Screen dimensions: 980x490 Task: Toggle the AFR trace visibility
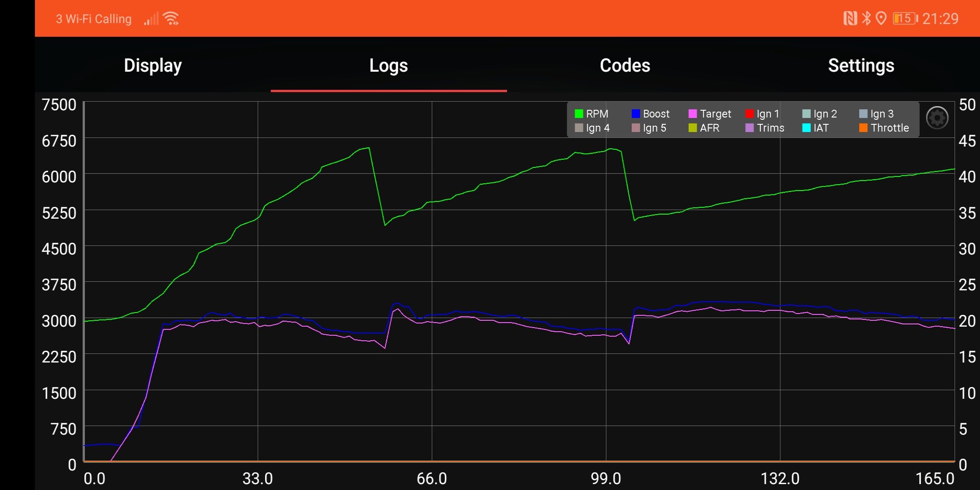(x=706, y=128)
